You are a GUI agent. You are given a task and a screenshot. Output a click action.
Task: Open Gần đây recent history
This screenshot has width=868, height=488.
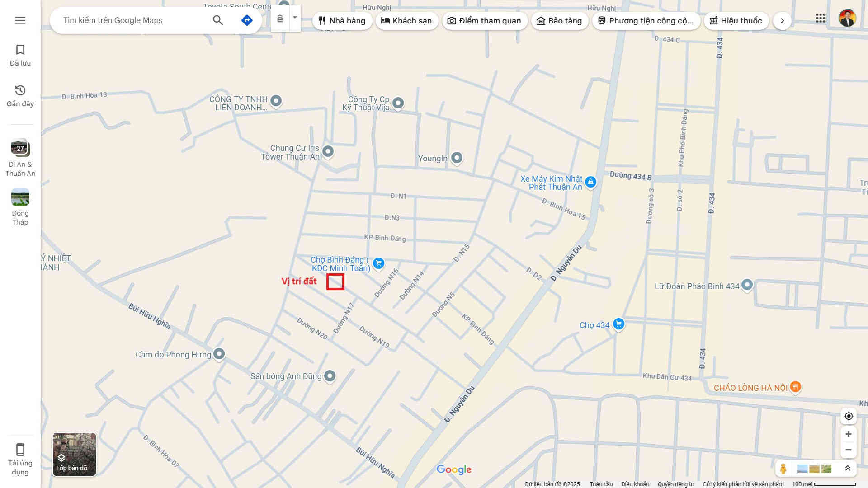(x=20, y=96)
